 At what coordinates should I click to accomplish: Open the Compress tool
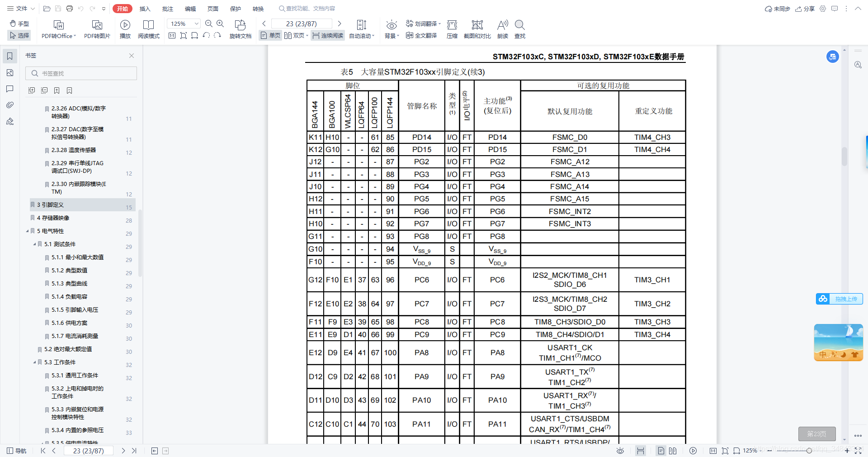452,29
